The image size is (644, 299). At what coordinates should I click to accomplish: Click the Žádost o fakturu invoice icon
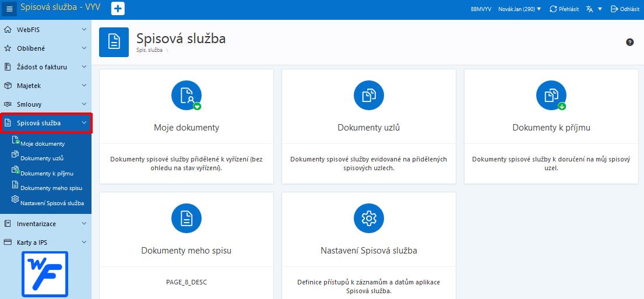tap(8, 66)
